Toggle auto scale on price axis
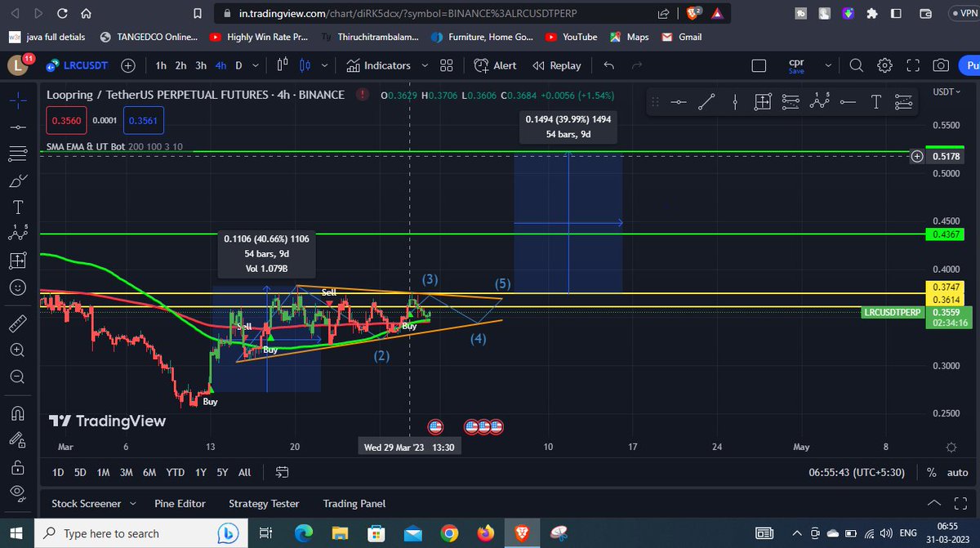This screenshot has height=548, width=980. pos(957,472)
